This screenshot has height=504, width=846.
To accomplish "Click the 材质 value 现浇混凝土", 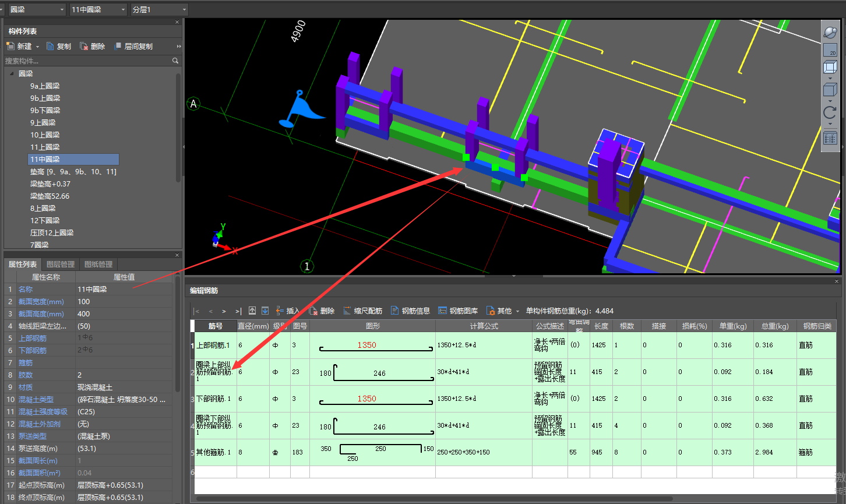I will [x=124, y=387].
